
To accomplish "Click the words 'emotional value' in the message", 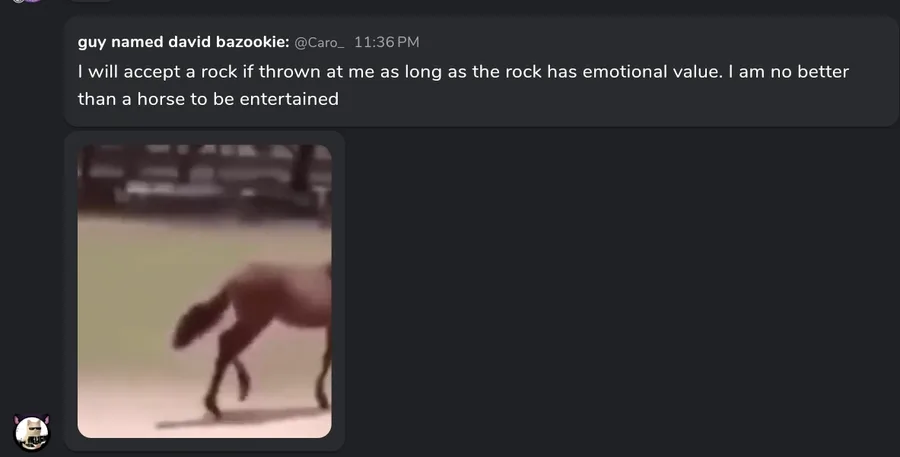I will tap(653, 72).
